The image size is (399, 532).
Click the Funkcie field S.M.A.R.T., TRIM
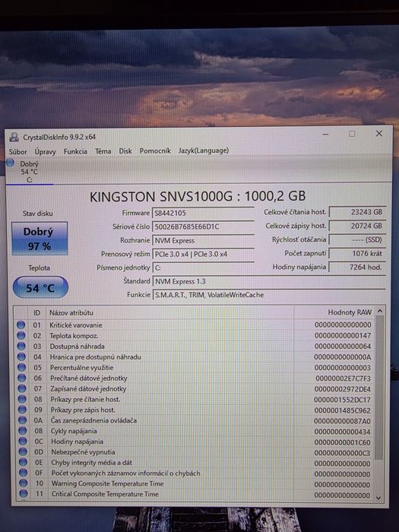(269, 295)
